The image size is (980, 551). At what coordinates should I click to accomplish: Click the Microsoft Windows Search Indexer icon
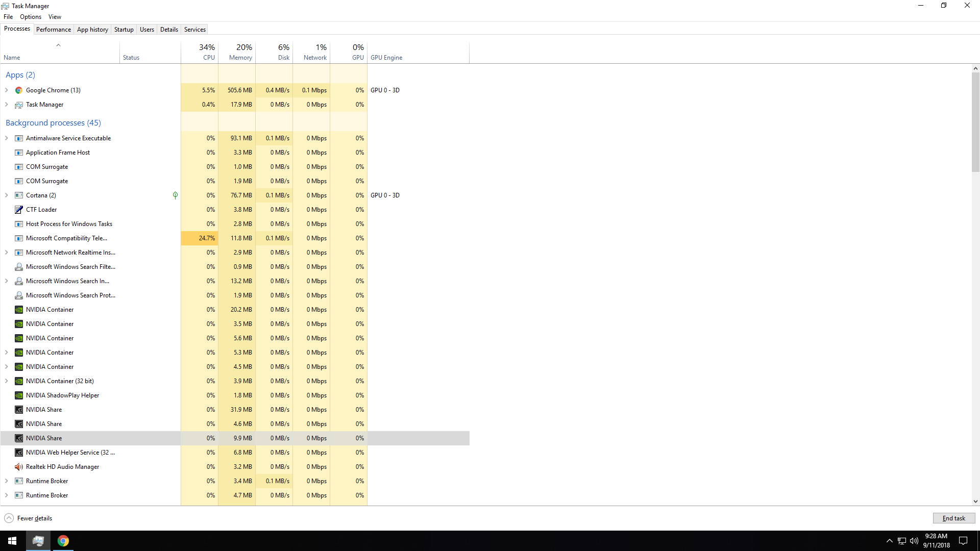point(19,281)
